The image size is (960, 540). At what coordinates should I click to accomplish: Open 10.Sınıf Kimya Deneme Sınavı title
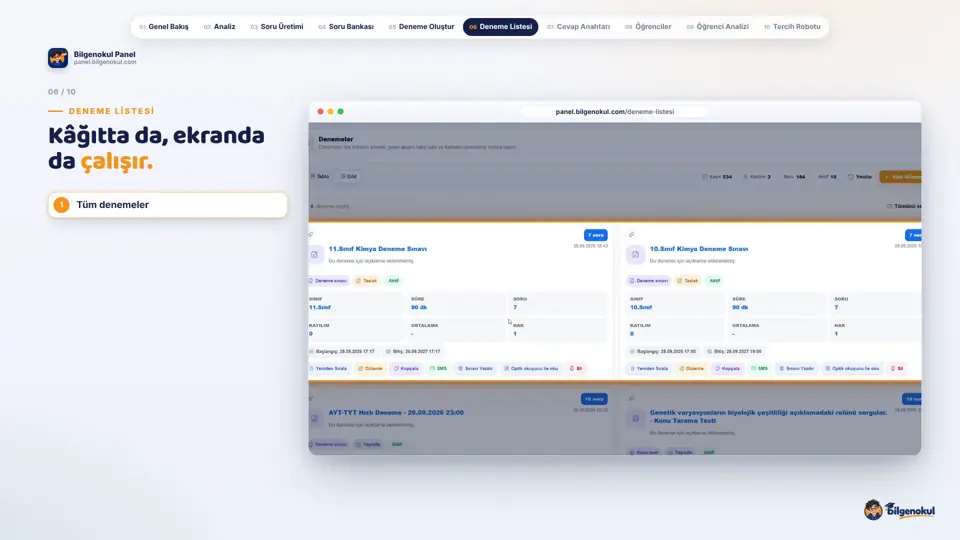[x=699, y=249]
